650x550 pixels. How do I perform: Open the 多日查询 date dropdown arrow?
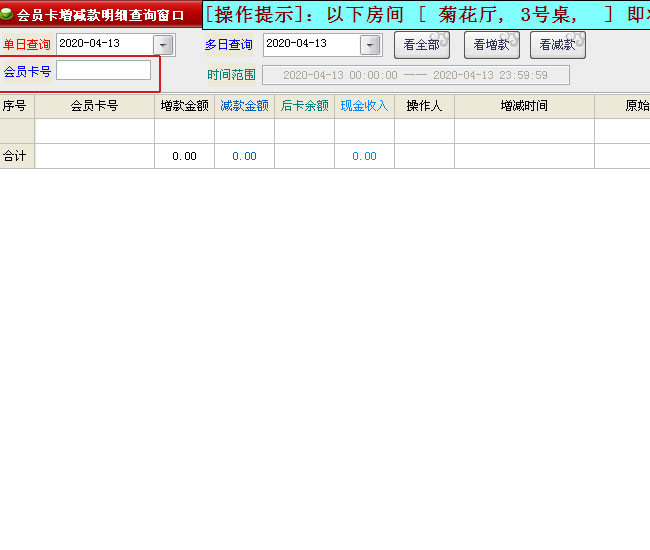[x=370, y=45]
